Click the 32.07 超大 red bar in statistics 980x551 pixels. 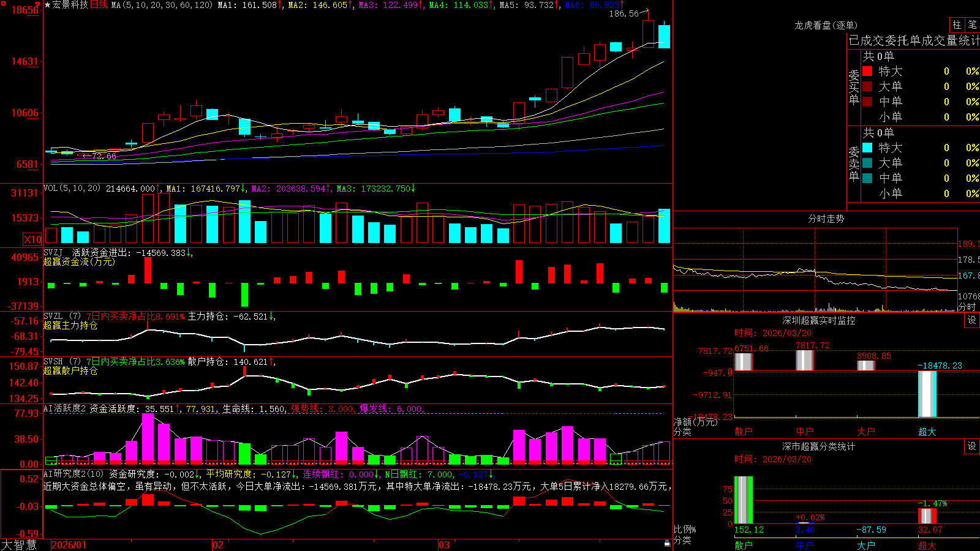pos(927,516)
